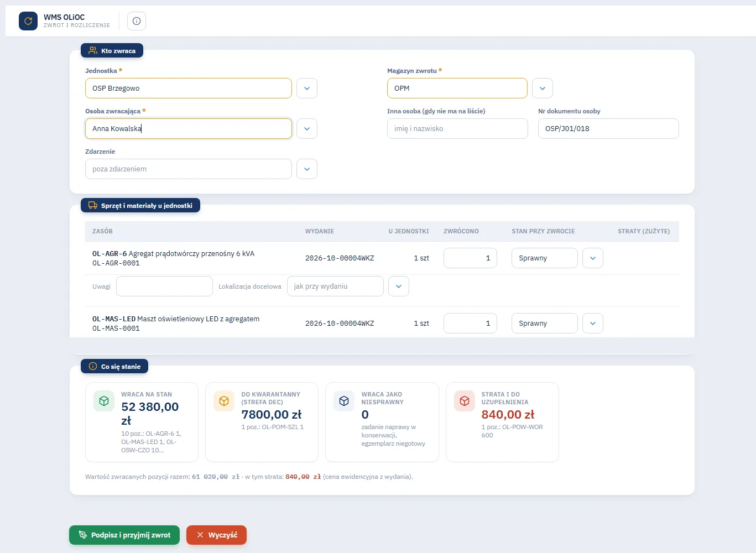This screenshot has width=756, height=553.
Task: Click serial number OL-MAS-0001
Action: click(116, 328)
